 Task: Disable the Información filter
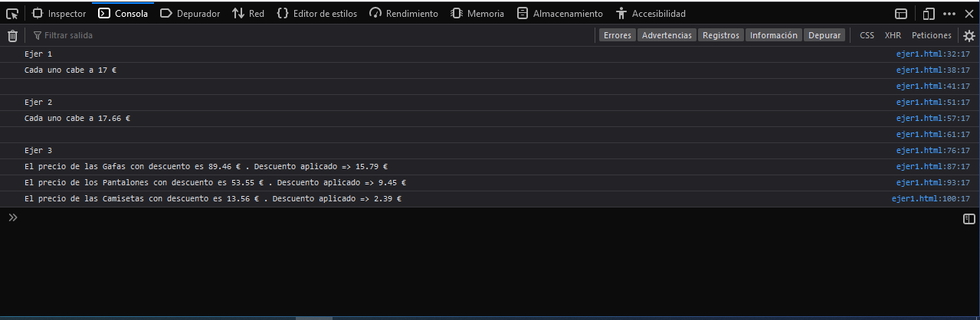(x=774, y=35)
